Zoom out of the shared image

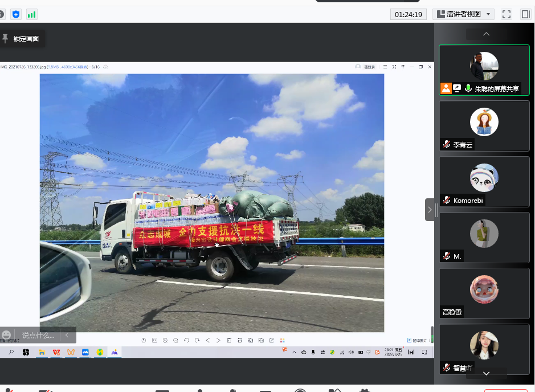175,340
